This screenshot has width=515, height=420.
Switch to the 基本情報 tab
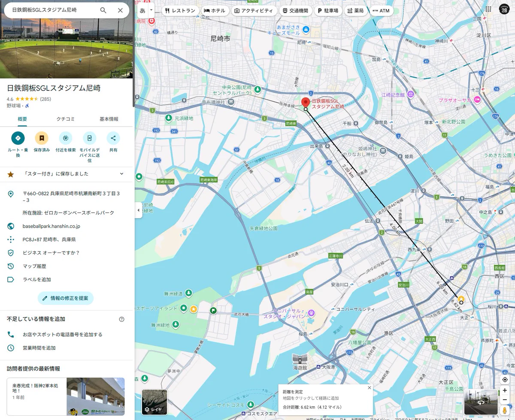pyautogui.click(x=109, y=119)
